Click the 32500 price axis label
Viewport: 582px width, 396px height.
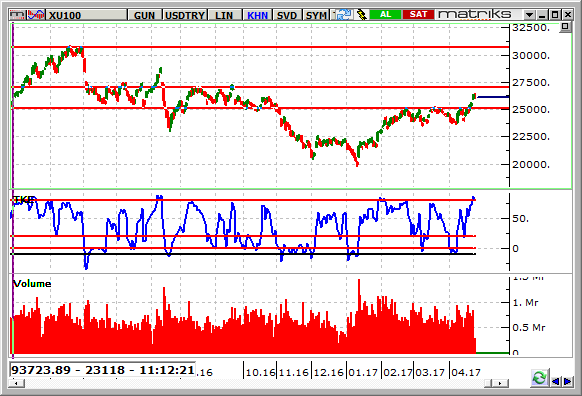point(530,28)
